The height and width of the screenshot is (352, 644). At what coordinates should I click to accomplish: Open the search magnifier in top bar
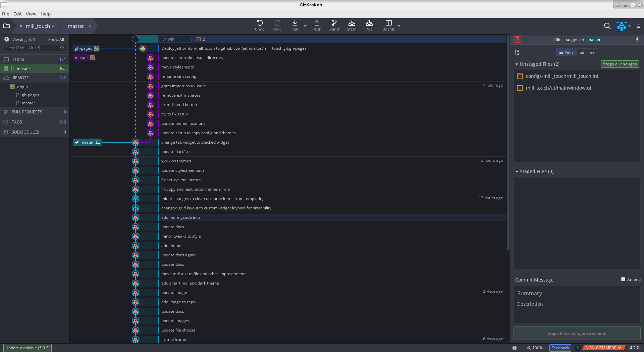607,26
